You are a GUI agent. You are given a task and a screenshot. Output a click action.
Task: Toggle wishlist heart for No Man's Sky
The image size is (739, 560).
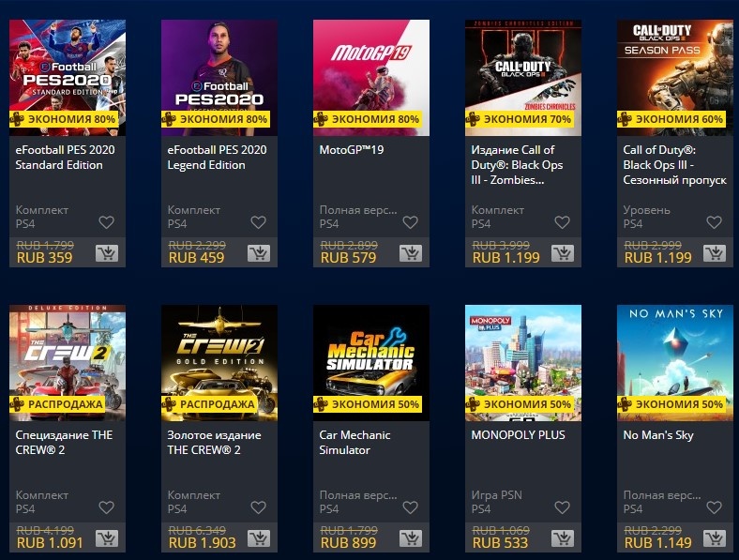[715, 507]
